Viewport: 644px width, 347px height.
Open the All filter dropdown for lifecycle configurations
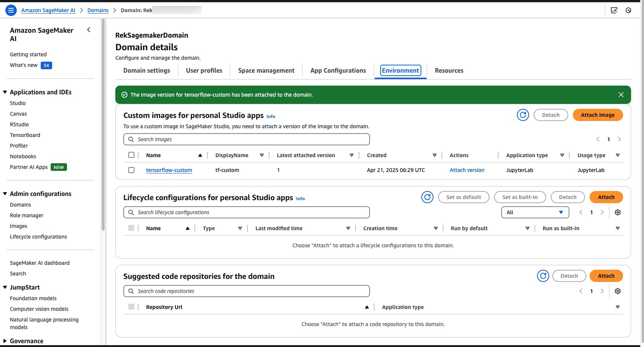coord(535,212)
